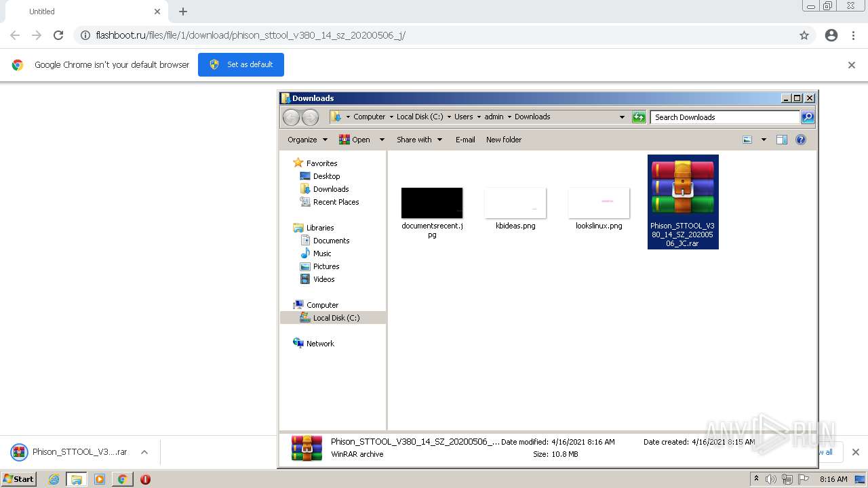This screenshot has height=488, width=868.
Task: Expand the view options dropdown arrow
Action: click(764, 140)
